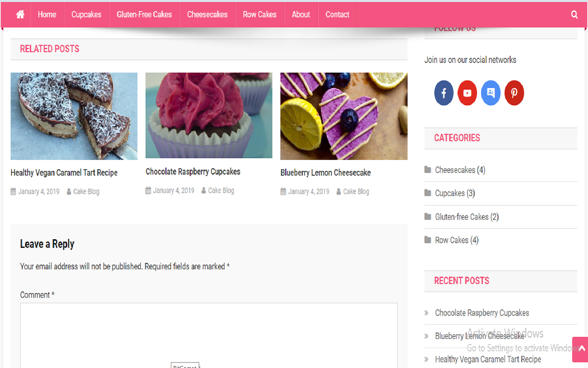Open the Pinterest social icon
Image resolution: width=588 pixels, height=368 pixels.
point(514,93)
